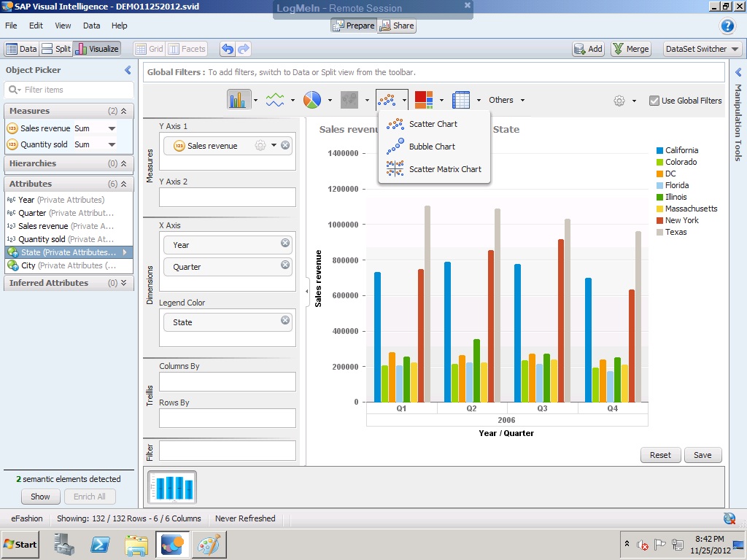Image resolution: width=747 pixels, height=560 pixels.
Task: Click the undo arrow icon
Action: [x=228, y=49]
